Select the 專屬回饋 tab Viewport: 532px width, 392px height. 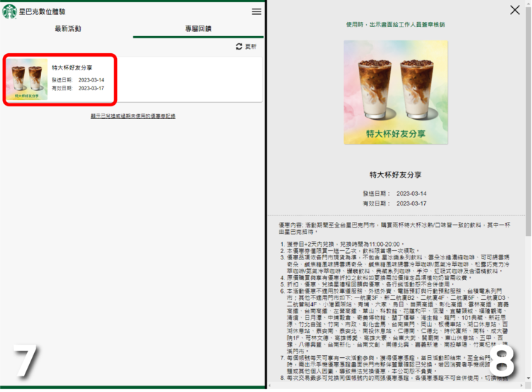[x=198, y=29]
